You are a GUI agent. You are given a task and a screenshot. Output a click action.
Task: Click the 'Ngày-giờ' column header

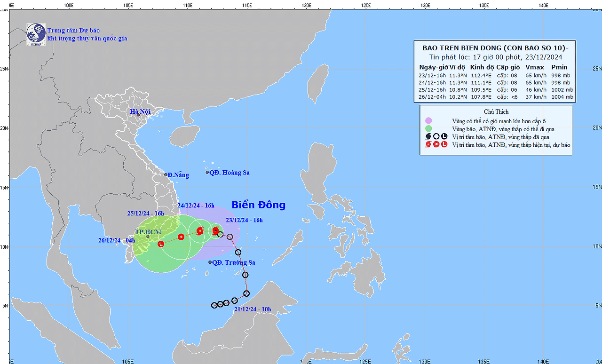pyautogui.click(x=434, y=67)
